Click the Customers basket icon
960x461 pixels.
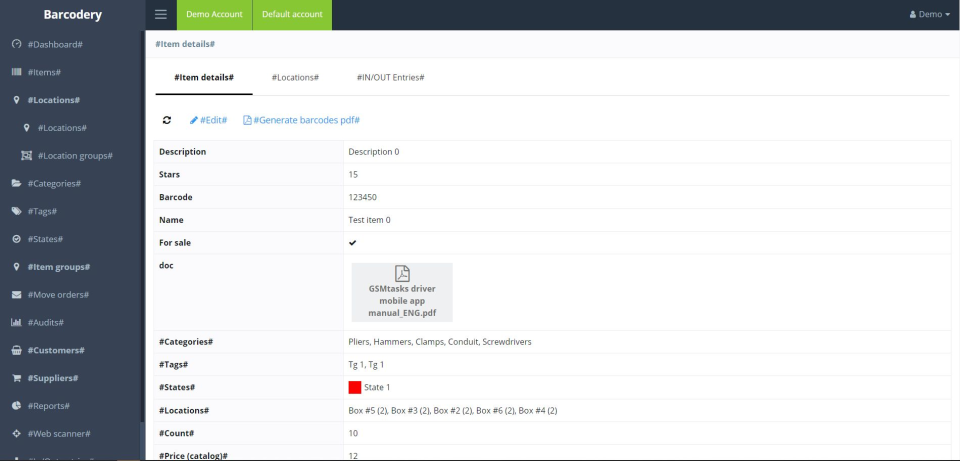[x=17, y=350]
